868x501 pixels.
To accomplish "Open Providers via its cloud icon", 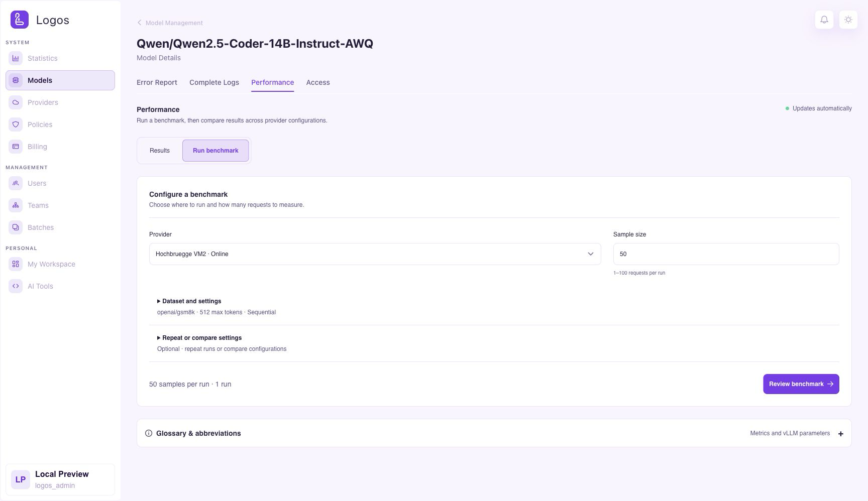I will point(16,102).
